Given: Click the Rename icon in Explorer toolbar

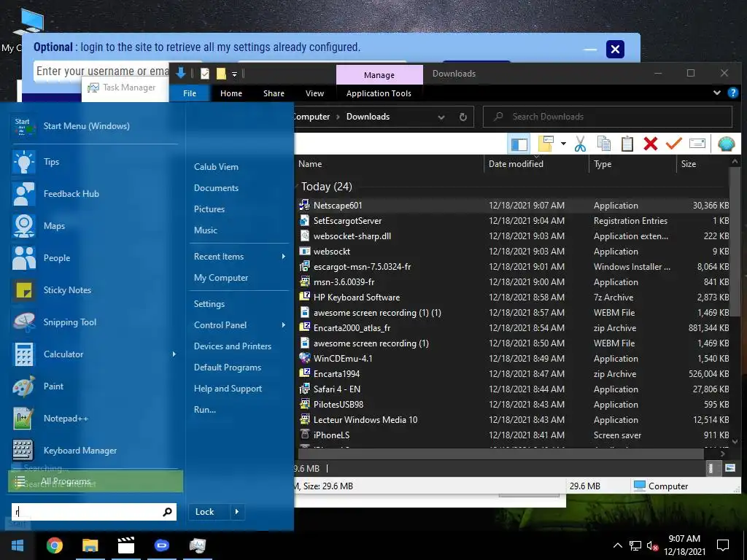Looking at the screenshot, I should tap(697, 144).
